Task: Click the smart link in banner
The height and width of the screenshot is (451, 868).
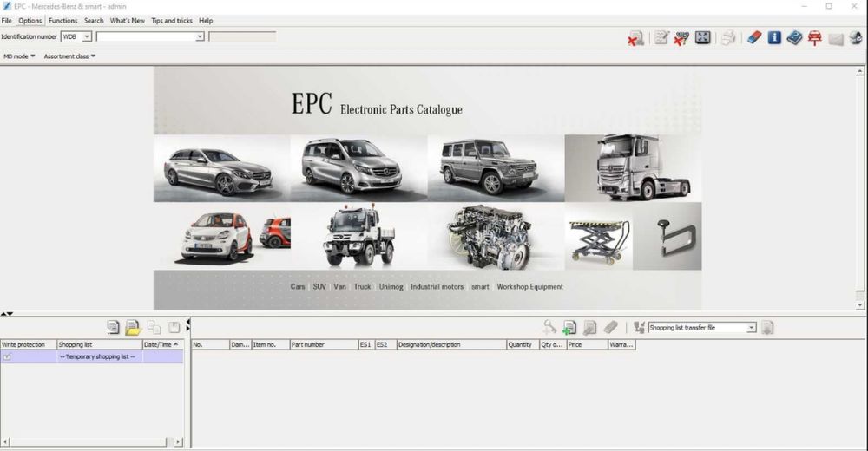Action: (480, 287)
